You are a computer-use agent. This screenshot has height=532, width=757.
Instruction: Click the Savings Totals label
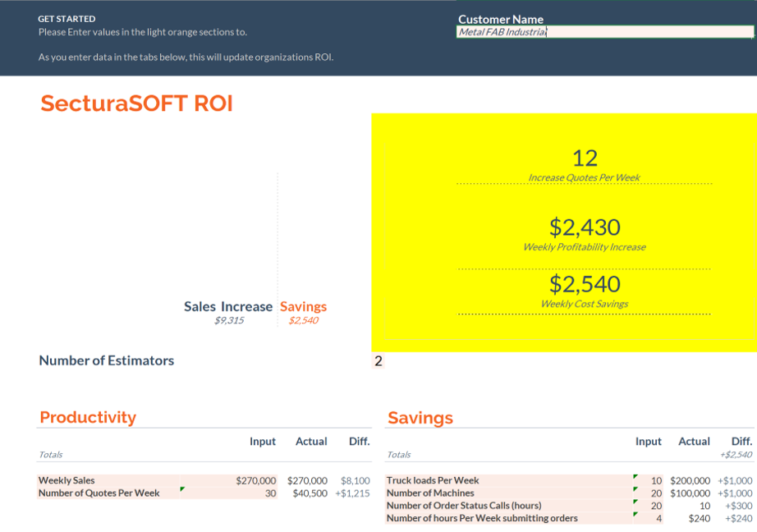pyautogui.click(x=399, y=455)
